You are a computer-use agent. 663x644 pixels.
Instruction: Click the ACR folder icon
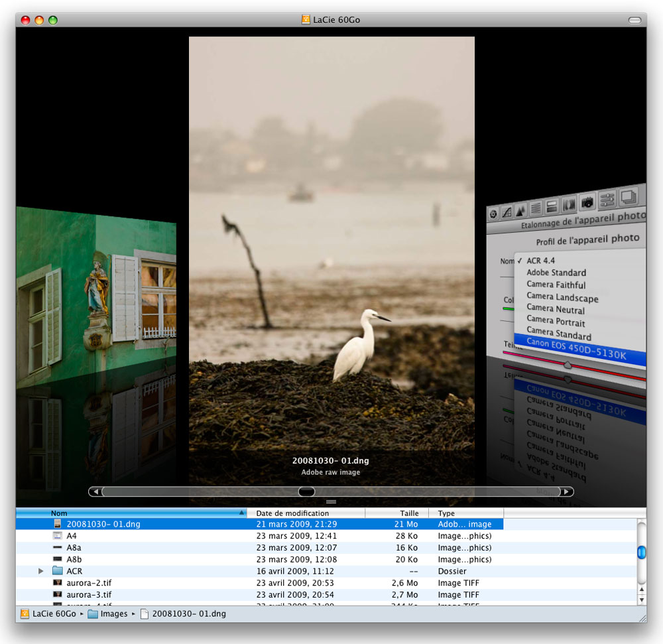[x=58, y=571]
